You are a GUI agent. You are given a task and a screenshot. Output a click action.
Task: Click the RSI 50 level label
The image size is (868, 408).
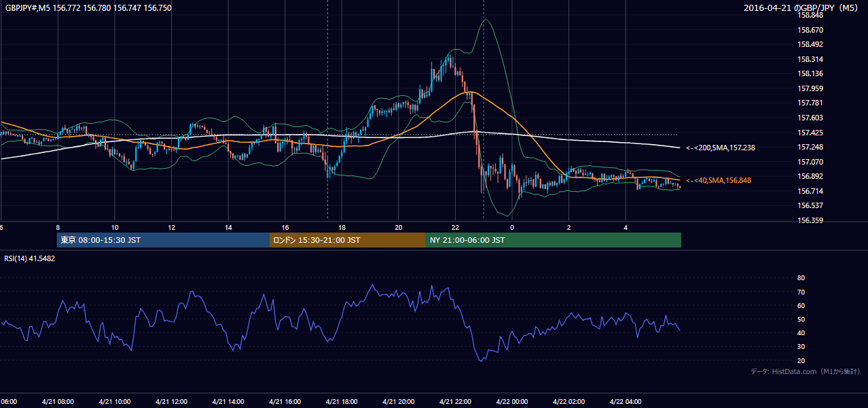[x=801, y=319]
